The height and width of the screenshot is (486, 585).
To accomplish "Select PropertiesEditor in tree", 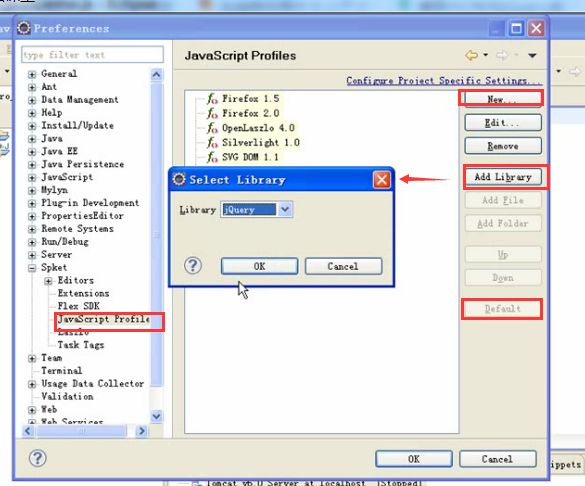I will 82,216.
